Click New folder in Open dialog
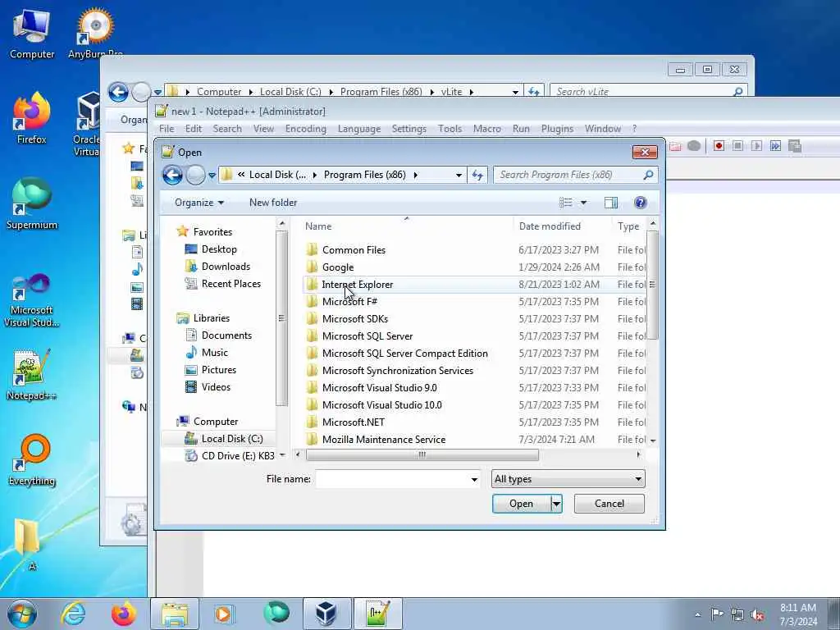This screenshot has height=630, width=840. 272,203
